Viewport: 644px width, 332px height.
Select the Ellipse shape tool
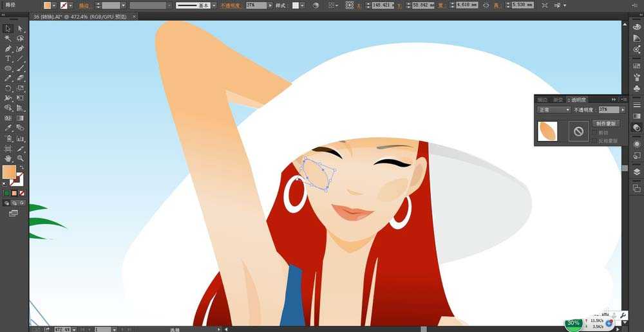coord(8,68)
